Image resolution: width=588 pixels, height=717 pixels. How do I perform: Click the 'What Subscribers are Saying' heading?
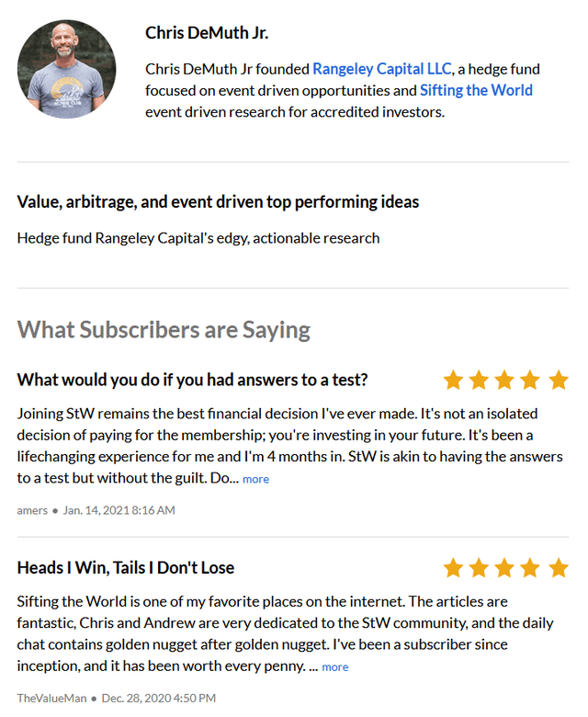(x=164, y=330)
